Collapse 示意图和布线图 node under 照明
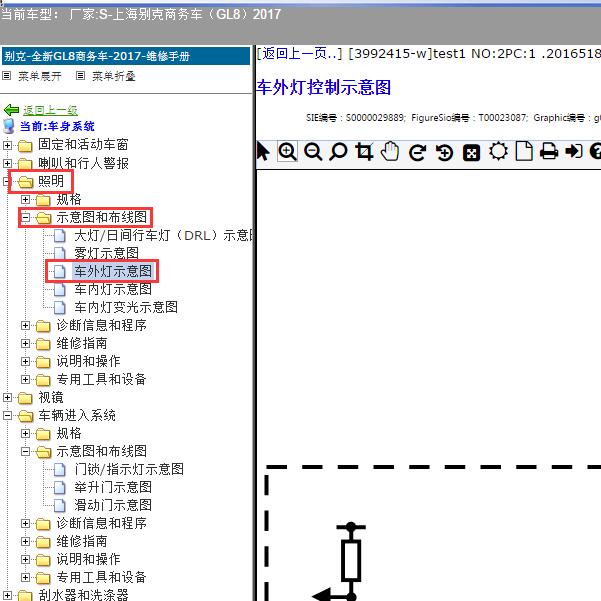This screenshot has width=601, height=601. [x=25, y=217]
